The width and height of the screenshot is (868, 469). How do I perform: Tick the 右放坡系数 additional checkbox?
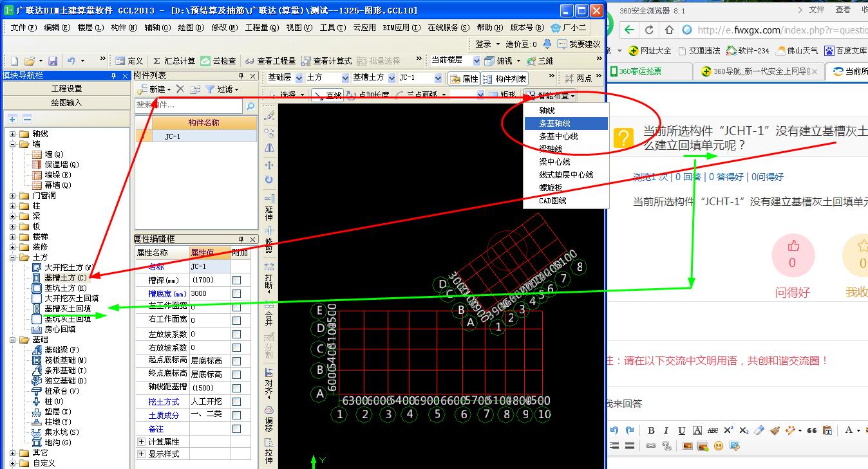coord(237,348)
